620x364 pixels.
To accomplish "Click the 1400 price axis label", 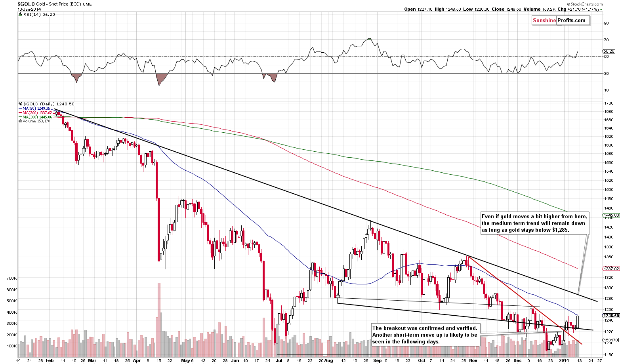I will pyautogui.click(x=609, y=237).
